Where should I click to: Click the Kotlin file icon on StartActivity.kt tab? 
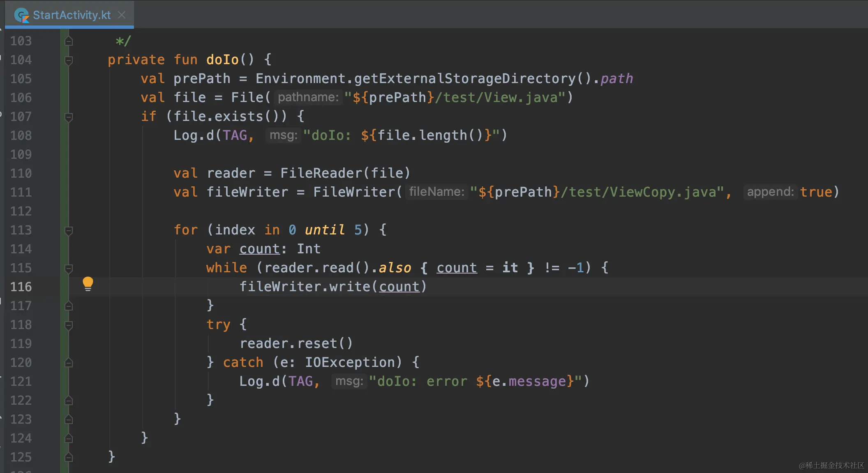(x=21, y=15)
